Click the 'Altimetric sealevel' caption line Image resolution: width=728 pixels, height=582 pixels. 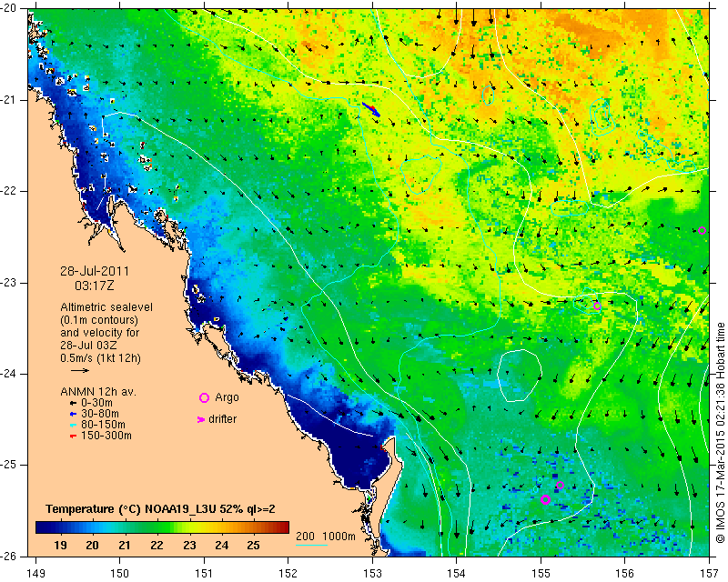tap(106, 307)
